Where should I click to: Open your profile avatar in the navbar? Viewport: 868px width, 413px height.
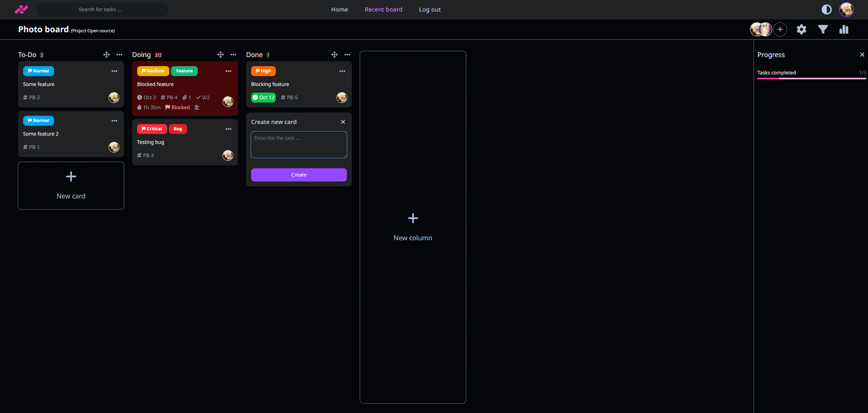[847, 9]
